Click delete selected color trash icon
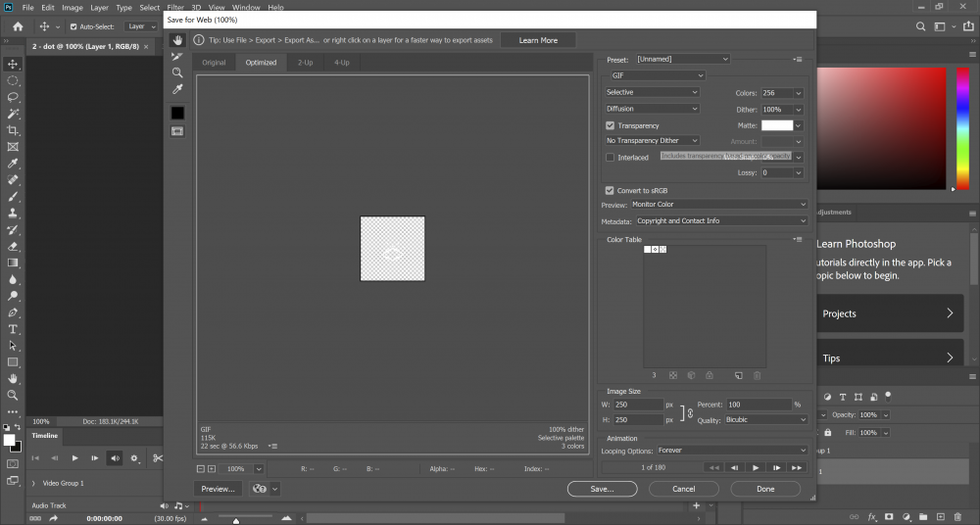 tap(757, 375)
